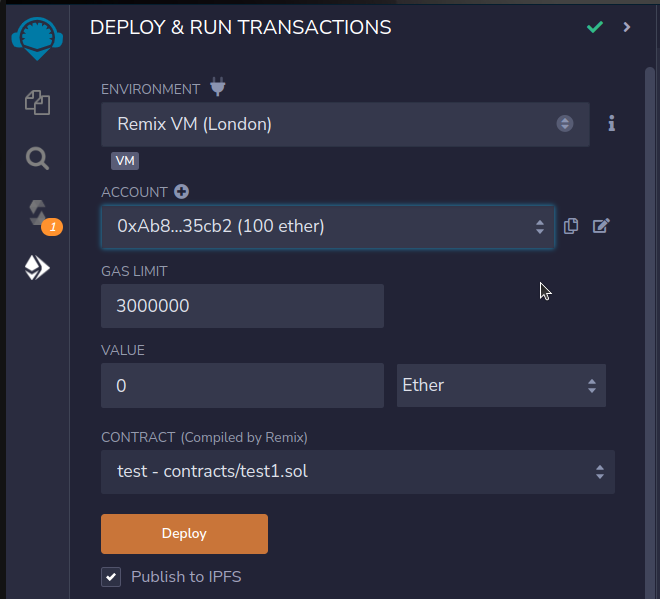The image size is (660, 599).
Task: Open the Solidity compiler icon with badge
Action: coord(42,216)
